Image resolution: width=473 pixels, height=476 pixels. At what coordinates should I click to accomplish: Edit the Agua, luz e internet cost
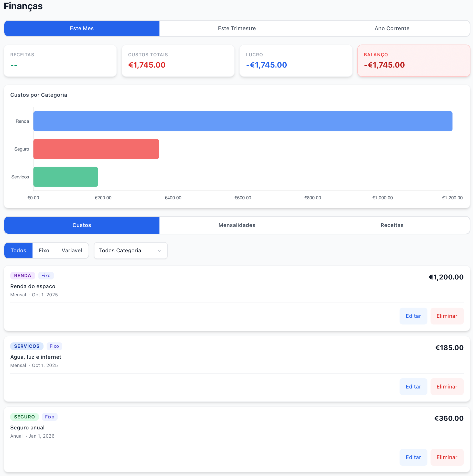(x=413, y=387)
